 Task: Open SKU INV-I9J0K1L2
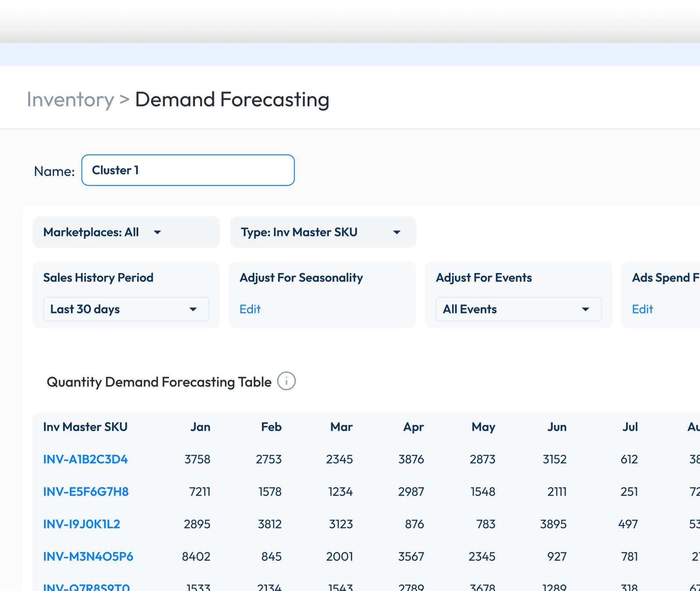[x=81, y=524]
